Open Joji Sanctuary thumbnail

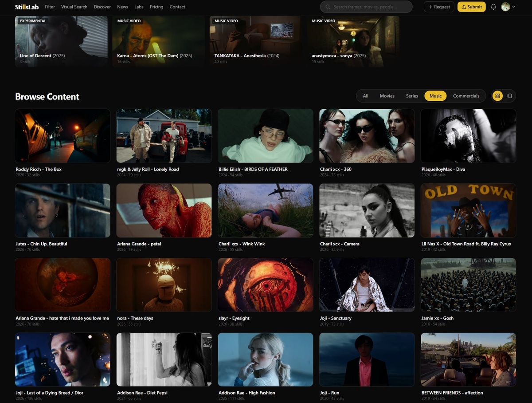(367, 285)
